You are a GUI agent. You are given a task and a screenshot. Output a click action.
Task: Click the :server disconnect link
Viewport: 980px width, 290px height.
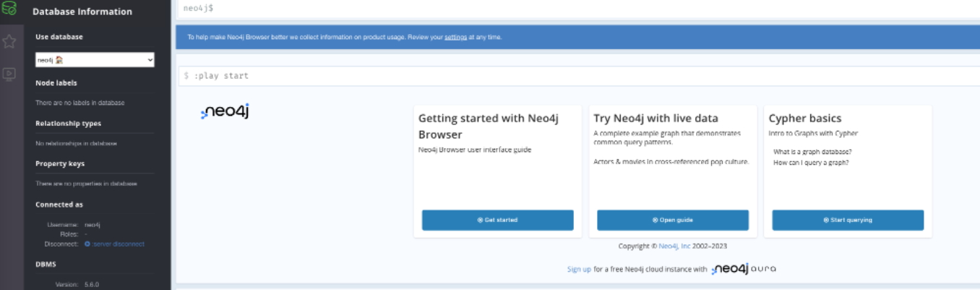118,244
